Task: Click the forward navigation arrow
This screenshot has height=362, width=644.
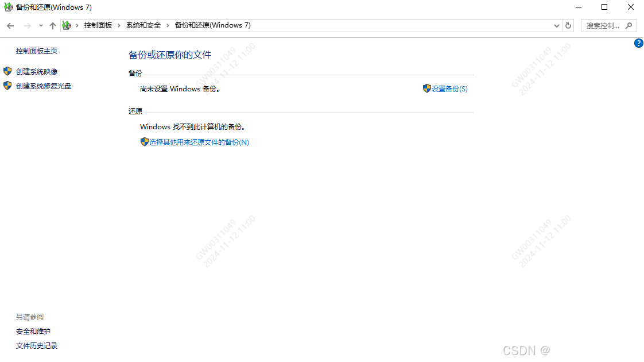Action: (x=28, y=25)
